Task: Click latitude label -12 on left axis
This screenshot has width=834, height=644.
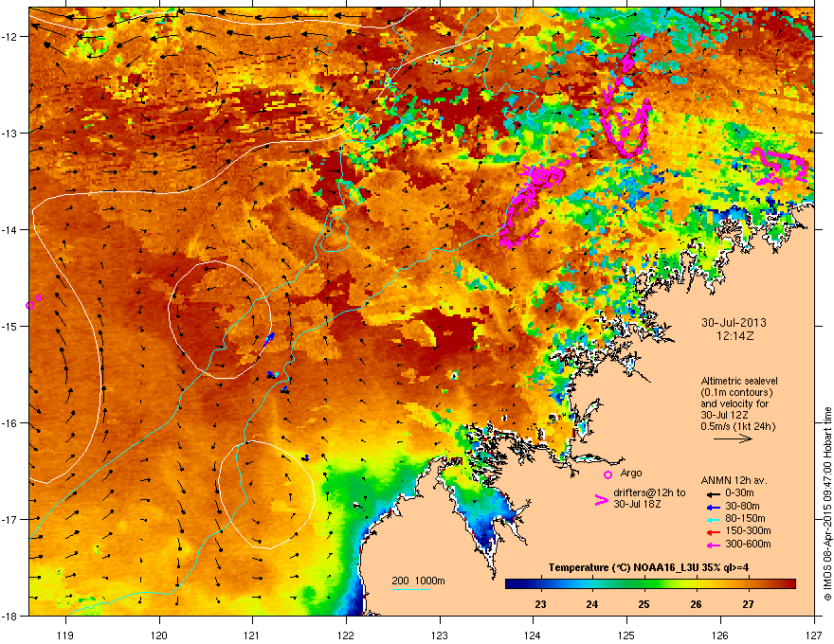Action: point(10,37)
